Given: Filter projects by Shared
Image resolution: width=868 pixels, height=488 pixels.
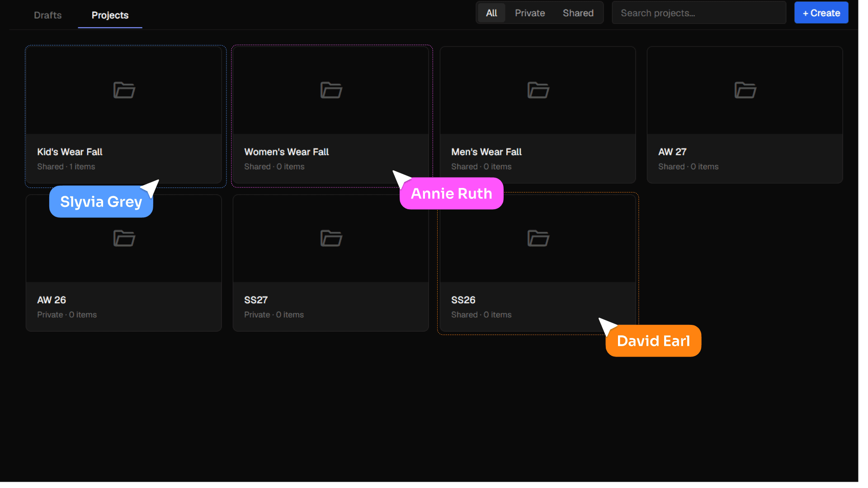Looking at the screenshot, I should pyautogui.click(x=578, y=13).
